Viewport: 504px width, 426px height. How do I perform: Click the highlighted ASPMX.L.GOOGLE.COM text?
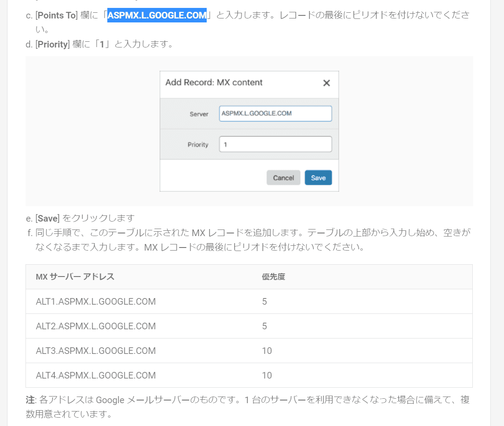point(157,15)
